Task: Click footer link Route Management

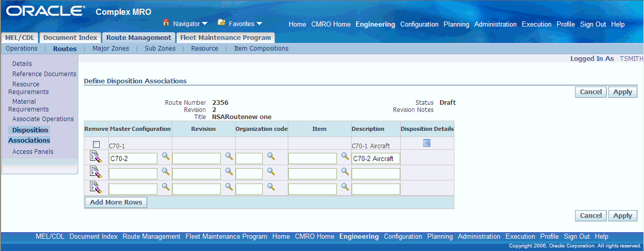Action: click(x=151, y=236)
